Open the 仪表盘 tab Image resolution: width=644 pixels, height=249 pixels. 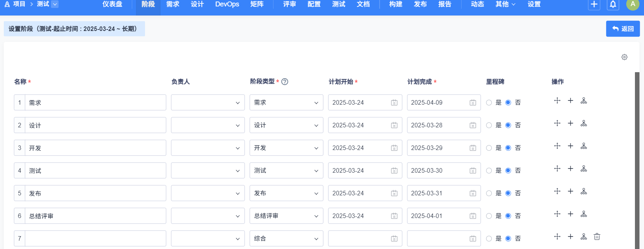point(112,4)
